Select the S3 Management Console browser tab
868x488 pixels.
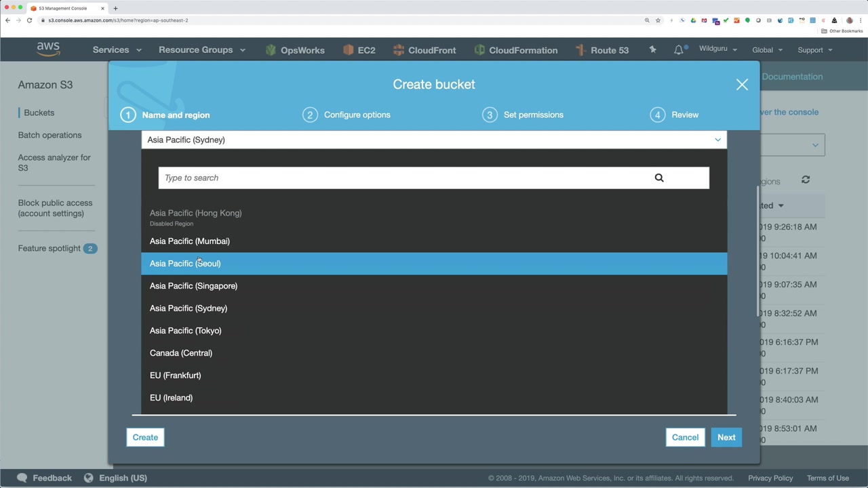pyautogui.click(x=68, y=8)
